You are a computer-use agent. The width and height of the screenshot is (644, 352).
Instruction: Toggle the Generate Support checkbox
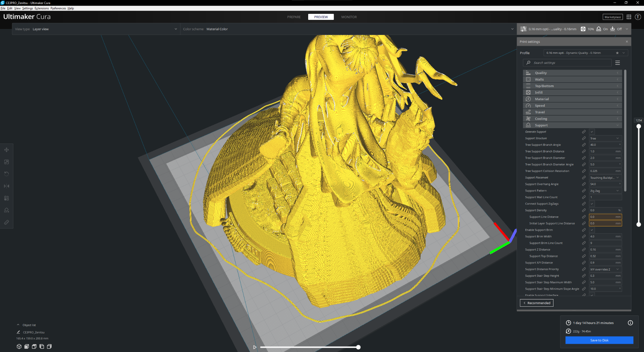pyautogui.click(x=592, y=132)
